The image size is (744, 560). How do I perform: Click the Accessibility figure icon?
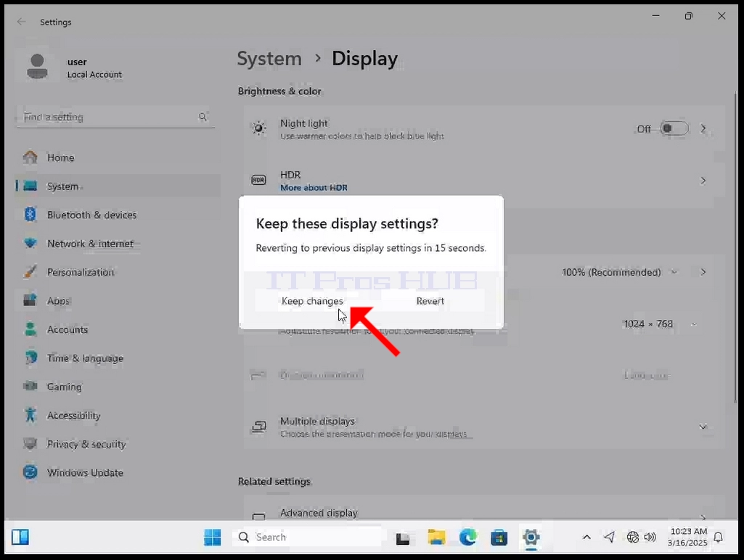[x=30, y=415]
